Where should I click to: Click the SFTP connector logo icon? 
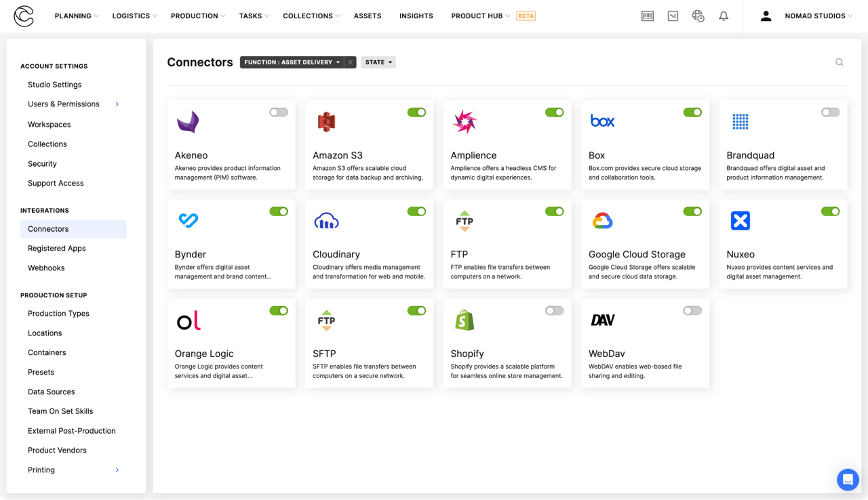click(326, 320)
